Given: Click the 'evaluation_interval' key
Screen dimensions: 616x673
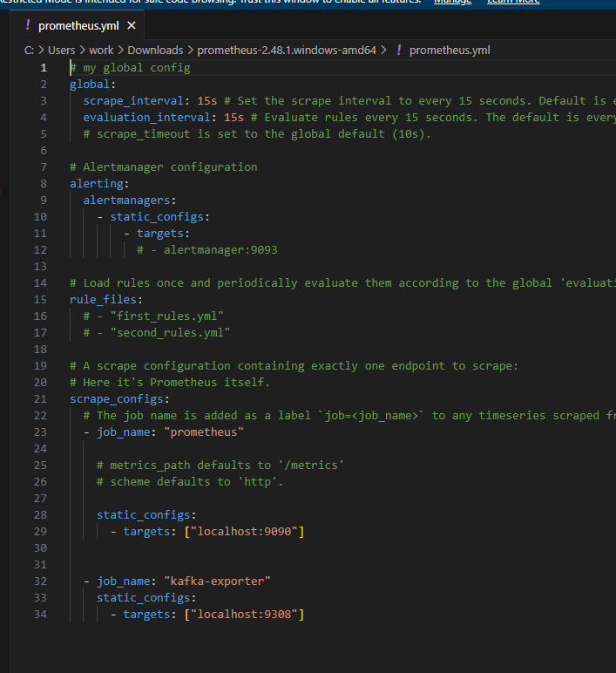Looking at the screenshot, I should pos(146,117).
